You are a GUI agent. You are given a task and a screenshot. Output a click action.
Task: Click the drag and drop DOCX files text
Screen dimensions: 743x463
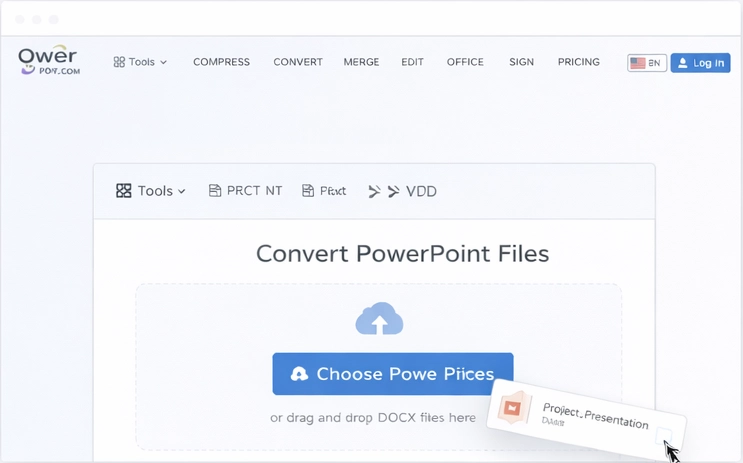coord(373,418)
